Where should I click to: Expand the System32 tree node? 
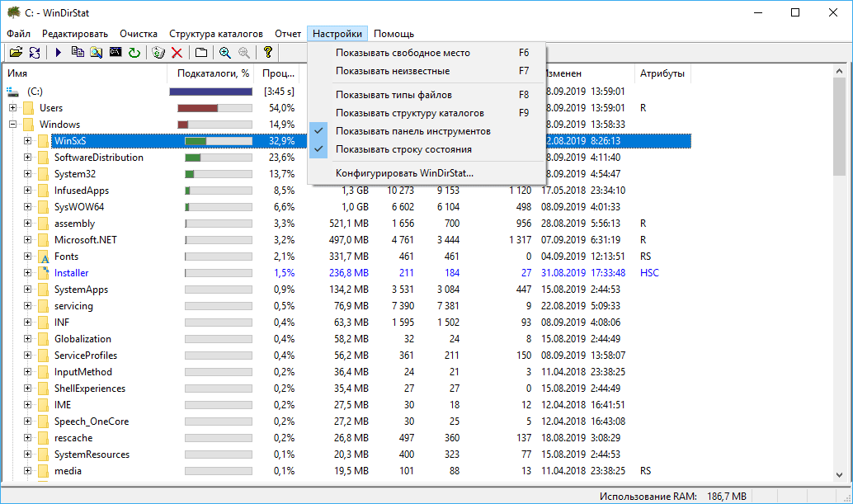[x=27, y=174]
